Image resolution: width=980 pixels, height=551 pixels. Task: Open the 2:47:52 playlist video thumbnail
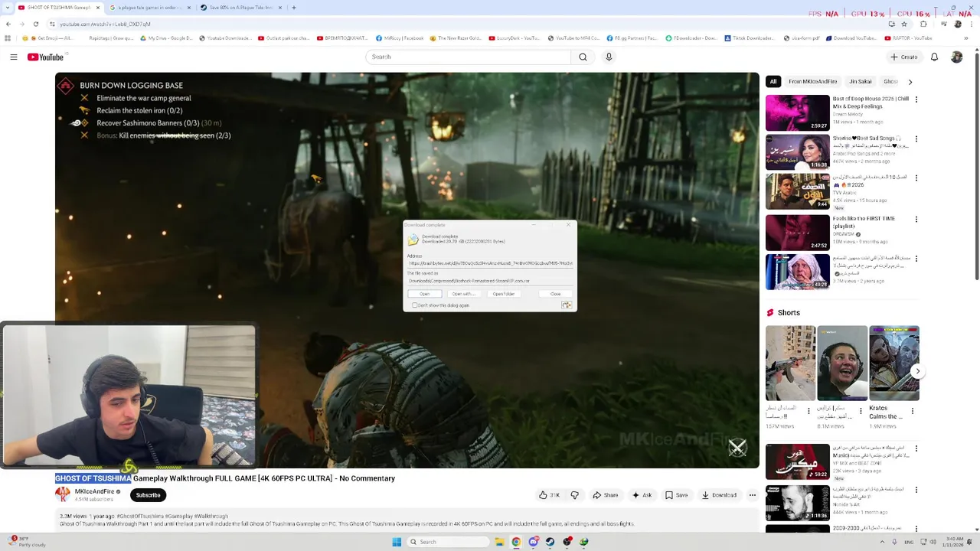pyautogui.click(x=797, y=233)
